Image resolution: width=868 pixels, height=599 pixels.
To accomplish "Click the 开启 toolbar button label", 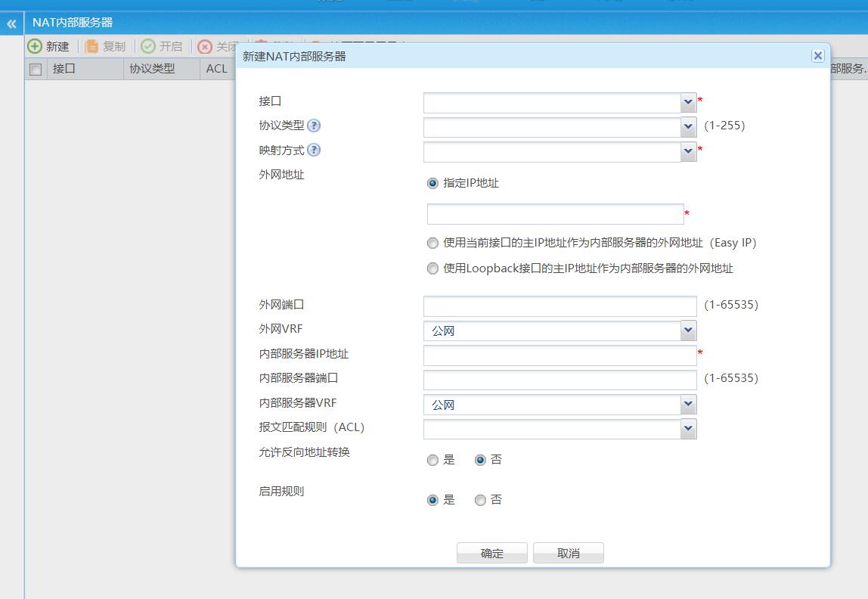I will pyautogui.click(x=171, y=46).
